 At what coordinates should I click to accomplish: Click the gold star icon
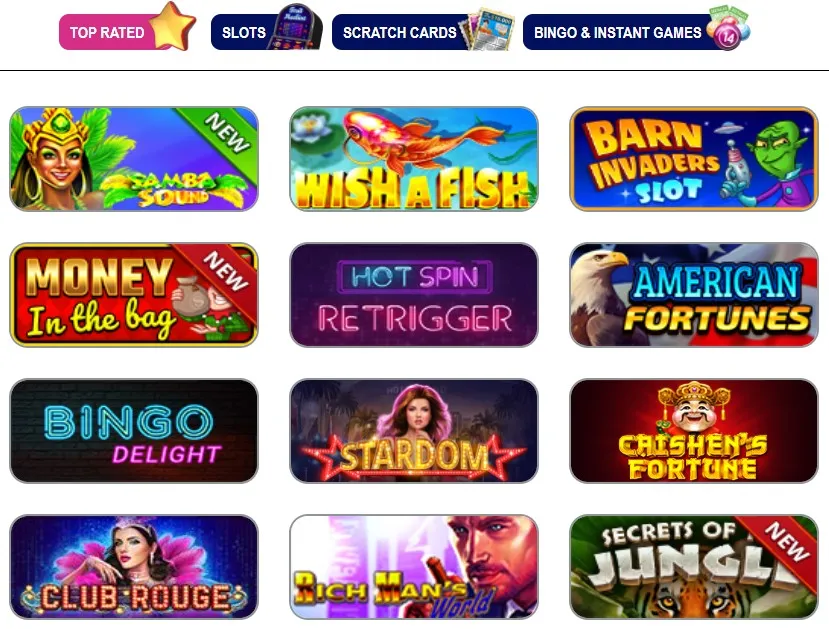(172, 26)
